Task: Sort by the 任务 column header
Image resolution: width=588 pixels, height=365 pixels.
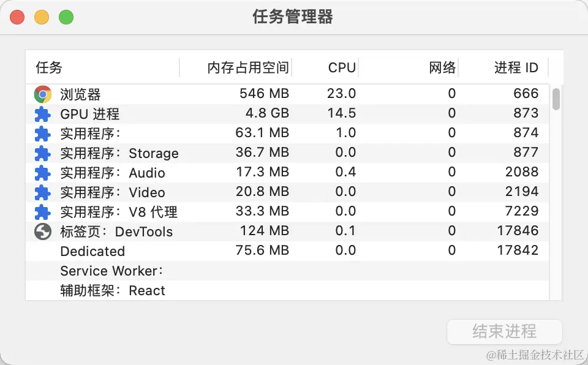Action: [49, 67]
